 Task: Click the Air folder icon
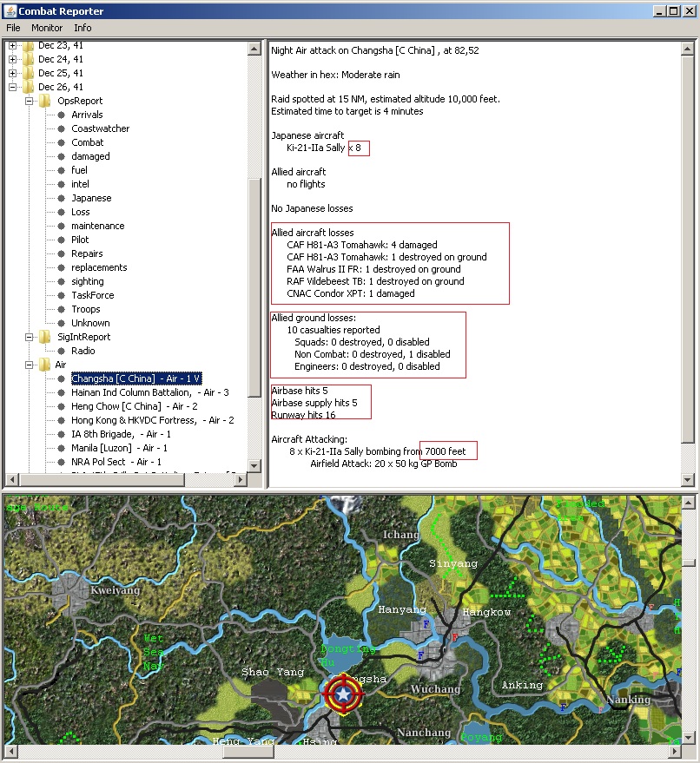click(45, 365)
